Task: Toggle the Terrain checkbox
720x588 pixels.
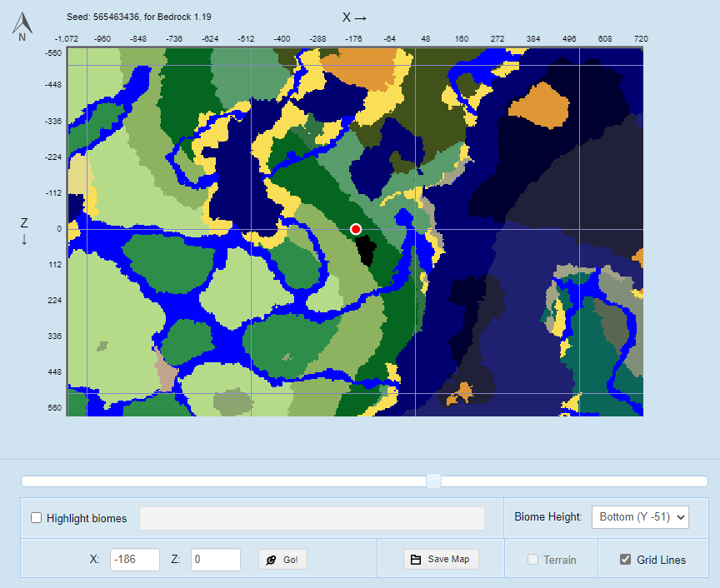Action: pos(533,560)
